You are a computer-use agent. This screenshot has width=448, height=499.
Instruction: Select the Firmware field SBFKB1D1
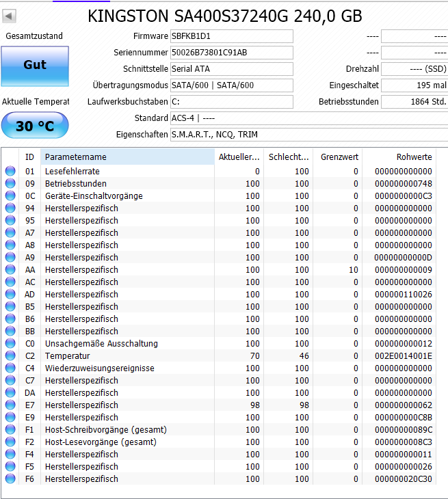tap(232, 36)
